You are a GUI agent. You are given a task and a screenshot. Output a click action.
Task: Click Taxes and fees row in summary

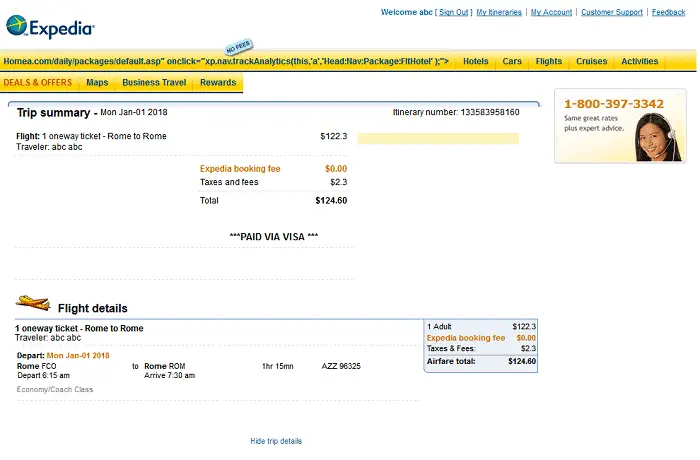click(273, 182)
